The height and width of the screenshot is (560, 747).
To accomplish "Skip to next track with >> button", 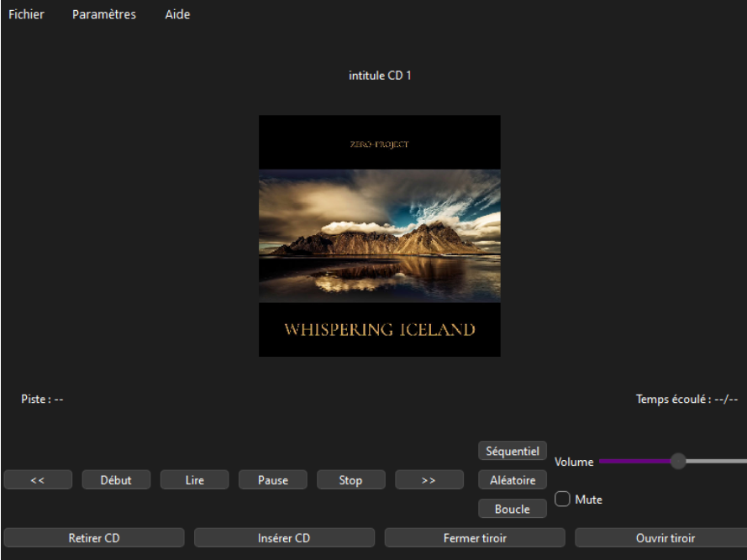I will pos(429,480).
